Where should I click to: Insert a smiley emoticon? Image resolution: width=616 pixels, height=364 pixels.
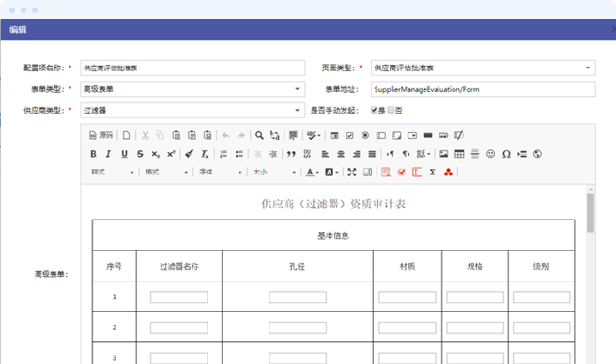490,154
